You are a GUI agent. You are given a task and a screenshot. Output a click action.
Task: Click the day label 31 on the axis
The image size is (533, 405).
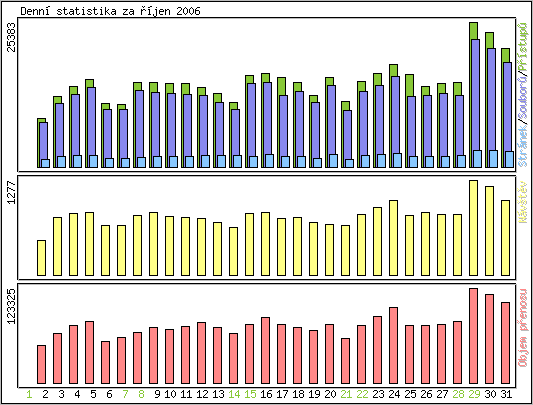tap(506, 394)
